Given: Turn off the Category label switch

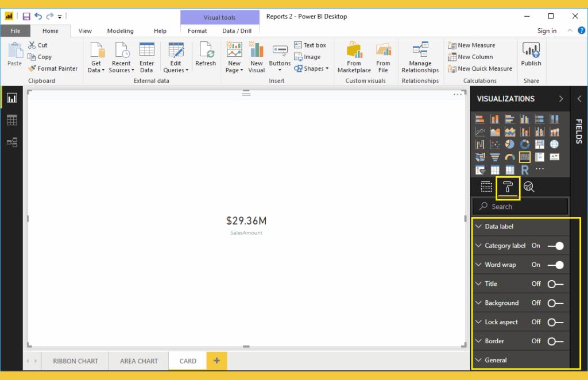Looking at the screenshot, I should [x=556, y=246].
